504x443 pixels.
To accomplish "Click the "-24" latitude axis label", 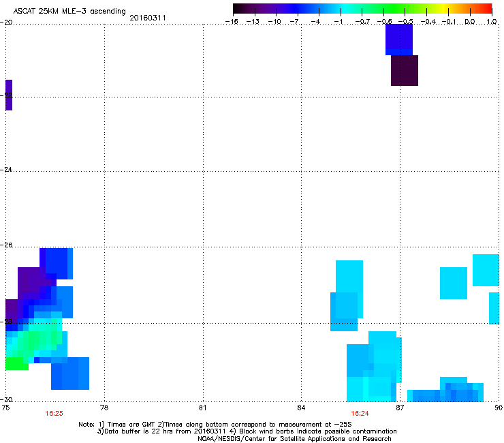I will click(7, 169).
